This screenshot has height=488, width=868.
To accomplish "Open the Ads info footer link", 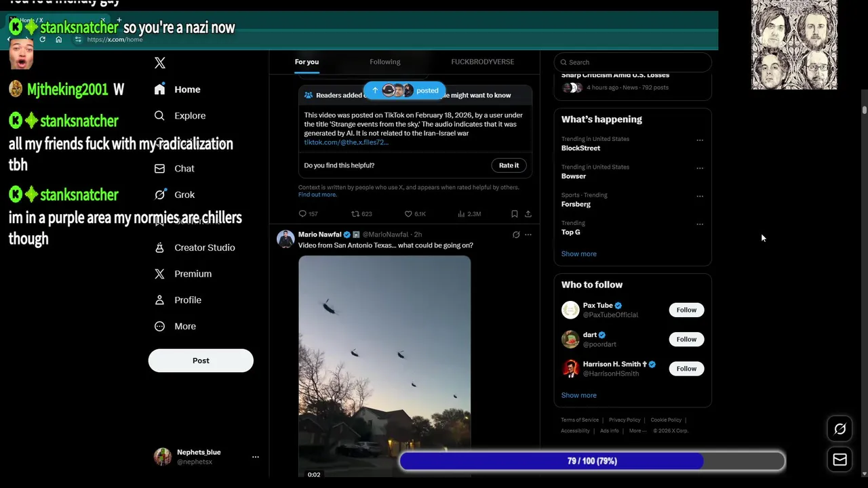I will coord(609,431).
